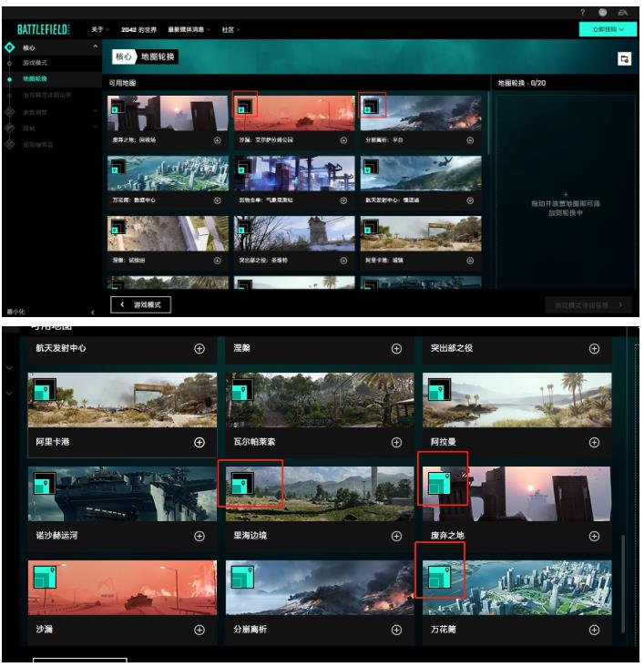This screenshot has width=644, height=667.
Task: Add 分崩离析：平台 map with its plus icon
Action: (470, 140)
